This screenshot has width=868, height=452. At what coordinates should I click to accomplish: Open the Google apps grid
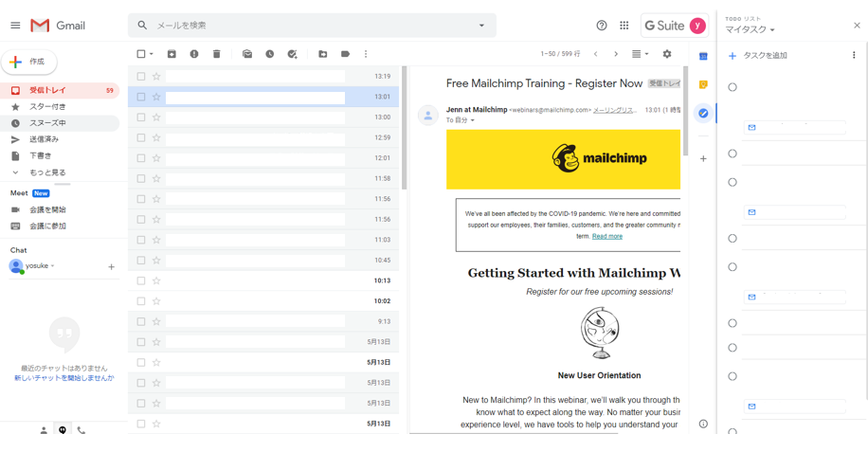[x=624, y=26]
